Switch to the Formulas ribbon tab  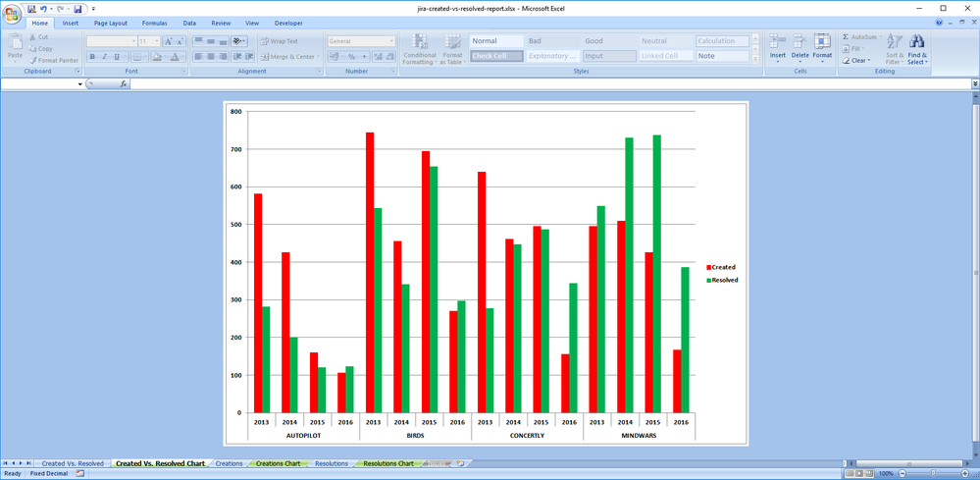point(154,24)
